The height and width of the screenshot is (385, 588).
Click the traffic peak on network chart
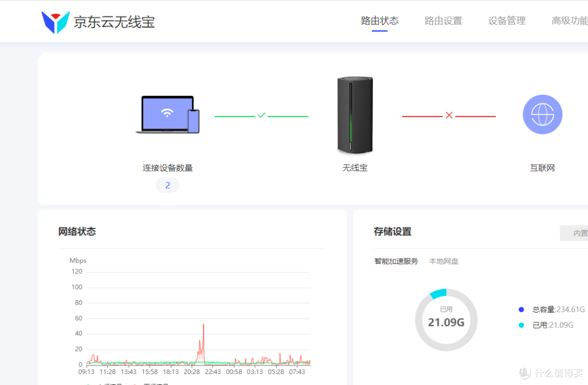pyautogui.click(x=203, y=325)
